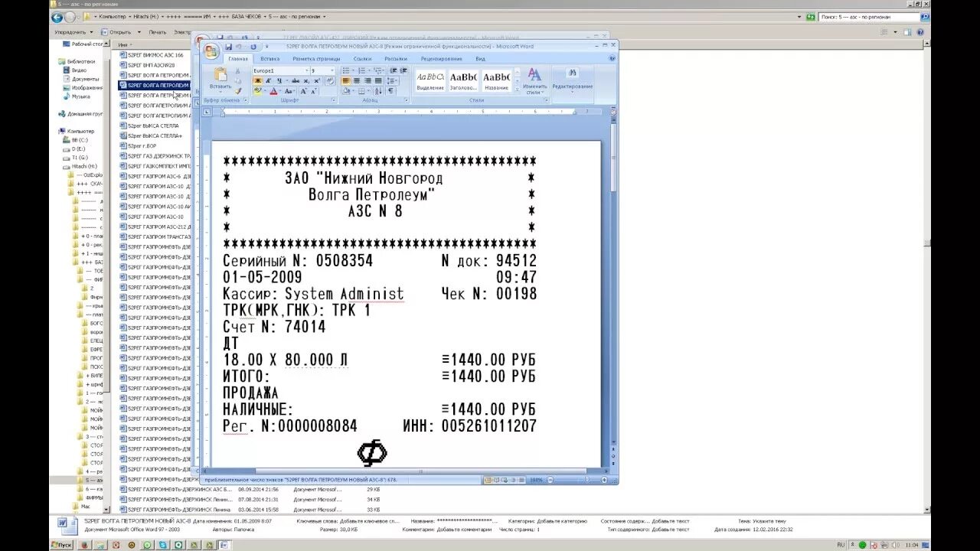Undo the last action in Word
The width and height of the screenshot is (980, 551).
click(x=238, y=47)
